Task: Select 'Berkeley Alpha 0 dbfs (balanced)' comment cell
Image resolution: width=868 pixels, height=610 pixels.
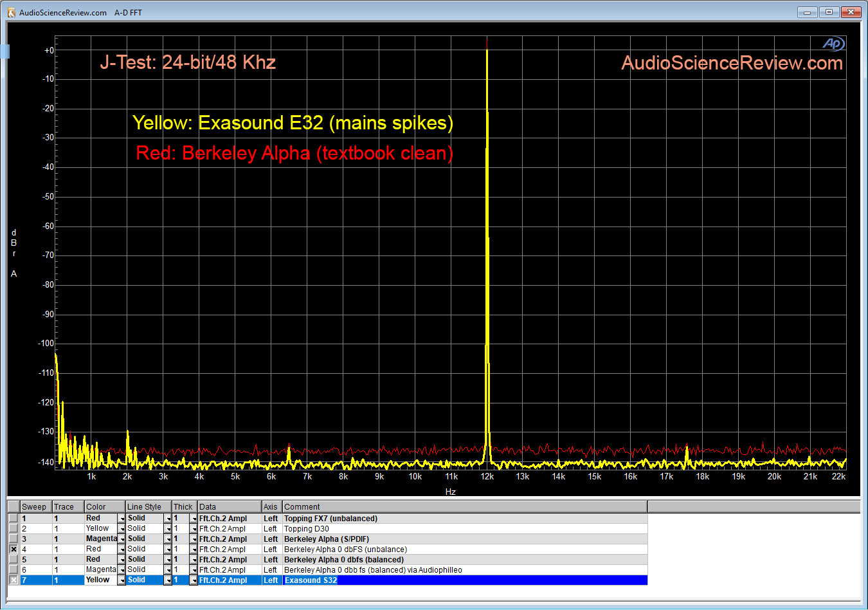Action: click(465, 560)
